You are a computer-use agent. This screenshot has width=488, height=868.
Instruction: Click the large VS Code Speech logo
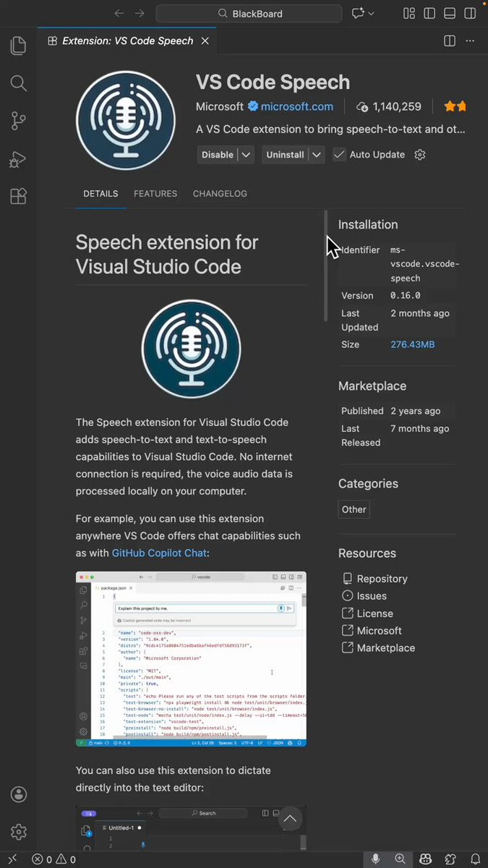[126, 121]
